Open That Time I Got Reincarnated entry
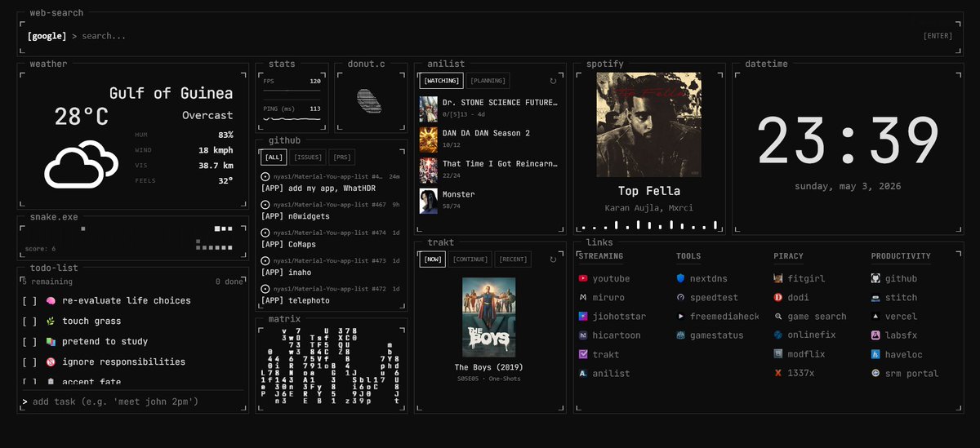Screen dimensions: 980x448 coord(489,170)
